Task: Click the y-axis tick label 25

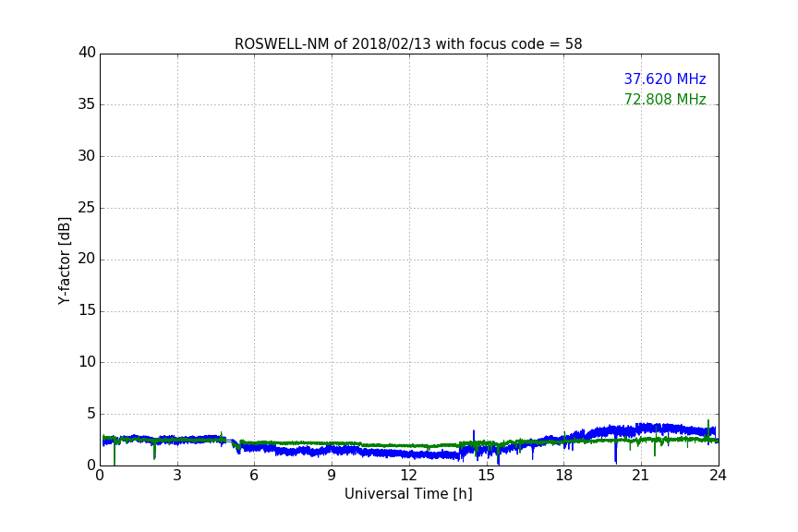Action: click(x=87, y=207)
